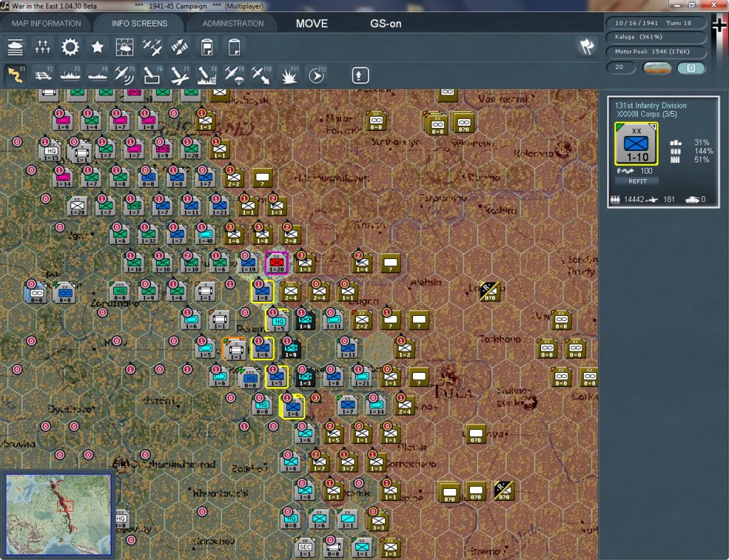Click the German cross flag emblem
Viewport: 729px width, 560px height.
click(x=720, y=24)
